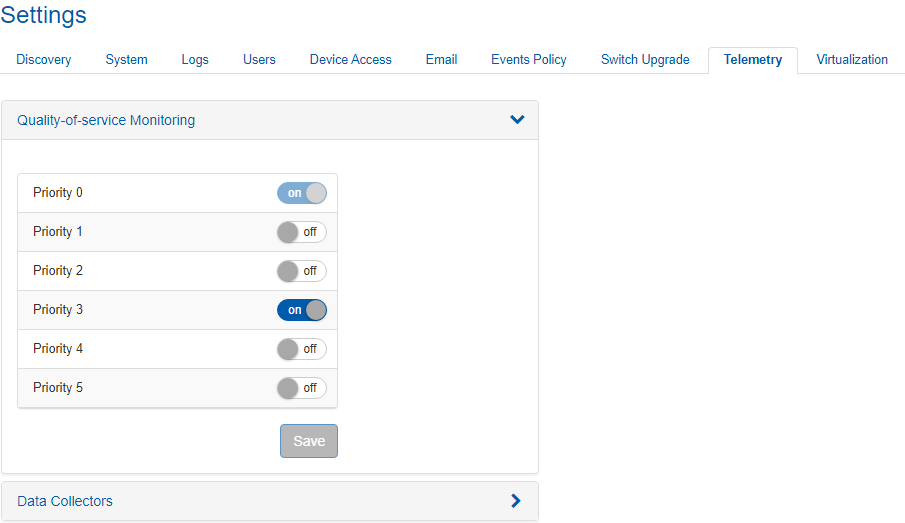Open the Discovery tab
The height and width of the screenshot is (523, 905).
point(44,60)
